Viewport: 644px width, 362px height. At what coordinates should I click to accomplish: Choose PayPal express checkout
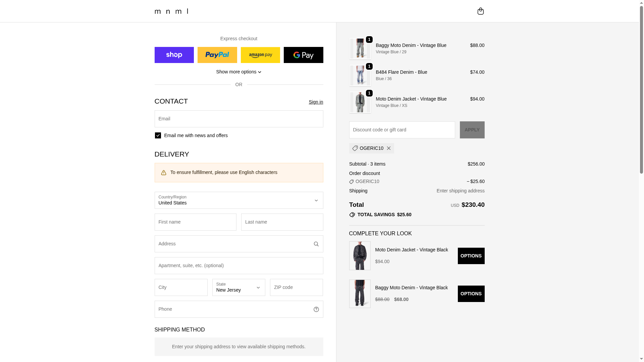pos(217,55)
